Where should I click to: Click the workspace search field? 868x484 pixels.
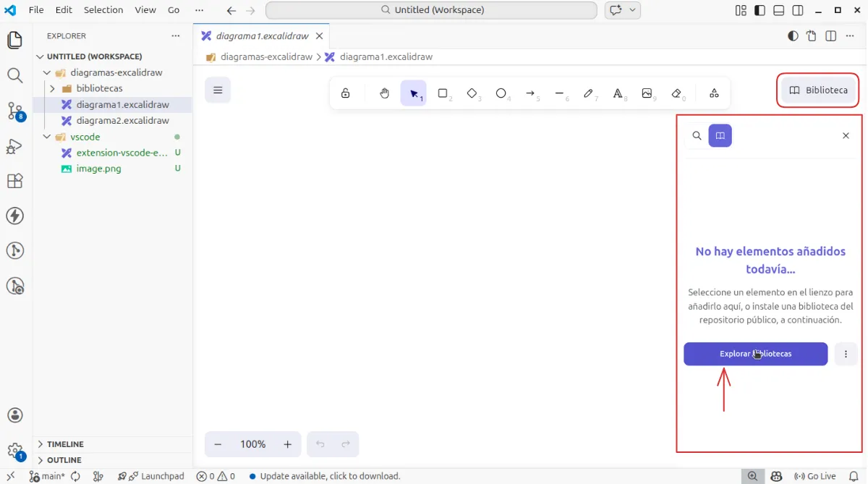[431, 10]
